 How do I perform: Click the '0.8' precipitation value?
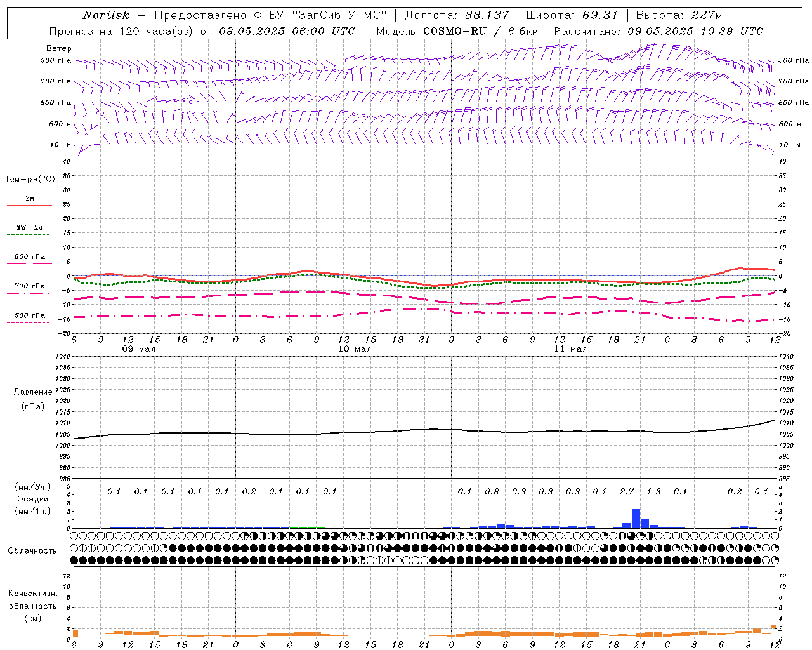click(x=492, y=491)
